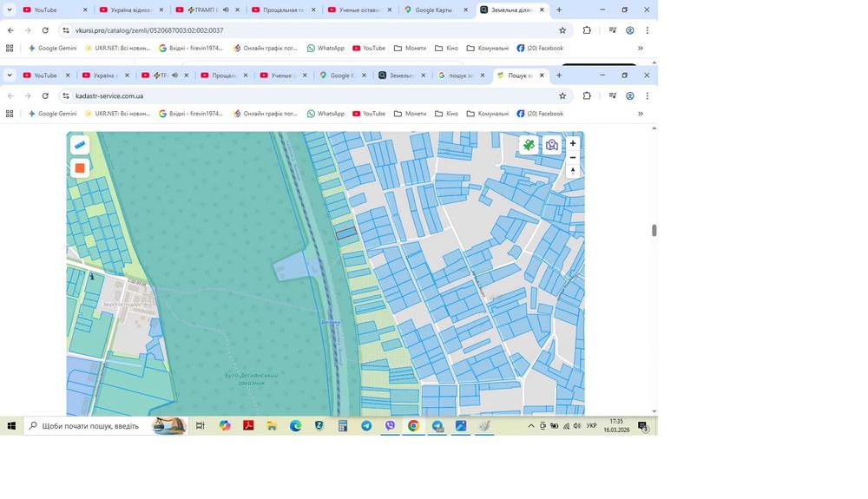Open Microsoft Edge from the taskbar
The height and width of the screenshot is (499, 868).
[x=296, y=426]
